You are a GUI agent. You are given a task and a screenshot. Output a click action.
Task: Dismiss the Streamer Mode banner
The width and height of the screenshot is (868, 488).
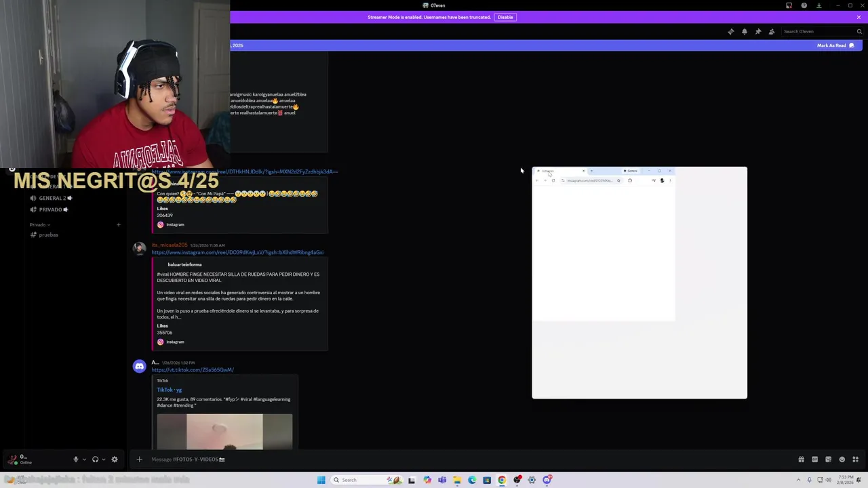(859, 17)
